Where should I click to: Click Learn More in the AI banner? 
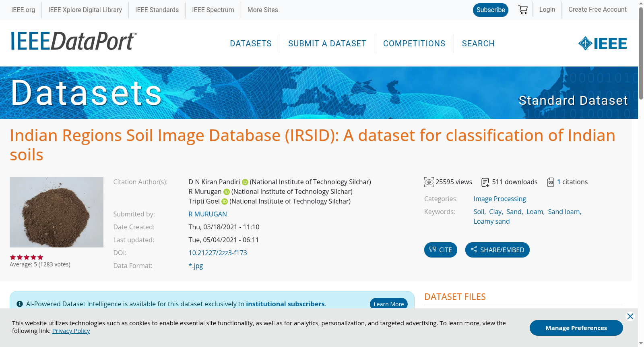tap(389, 304)
